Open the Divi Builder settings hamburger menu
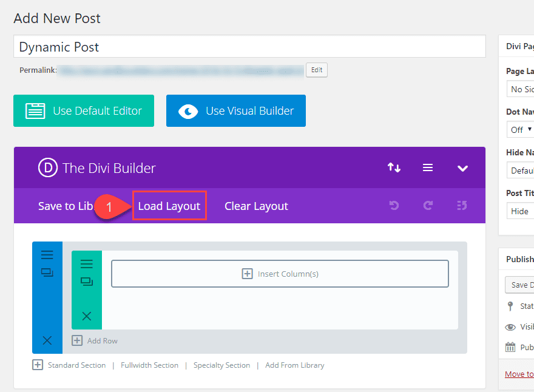This screenshot has height=392, width=534. (x=428, y=167)
